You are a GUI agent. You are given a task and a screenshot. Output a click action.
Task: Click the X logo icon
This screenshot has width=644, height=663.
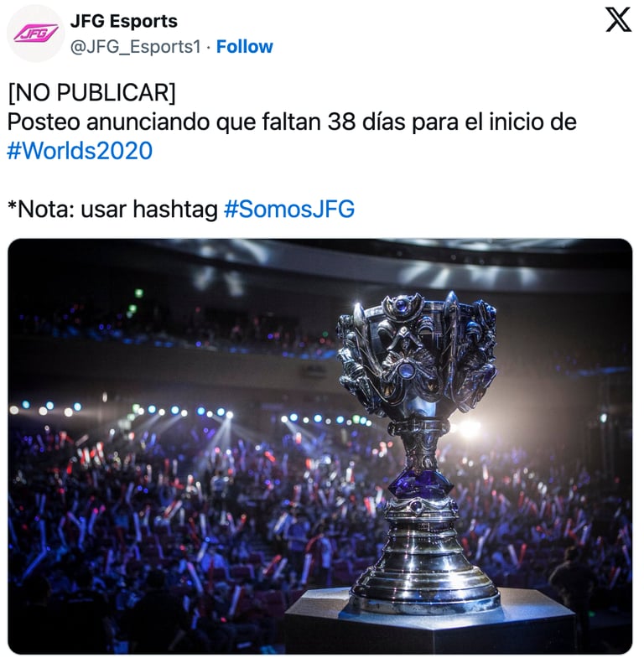click(618, 20)
